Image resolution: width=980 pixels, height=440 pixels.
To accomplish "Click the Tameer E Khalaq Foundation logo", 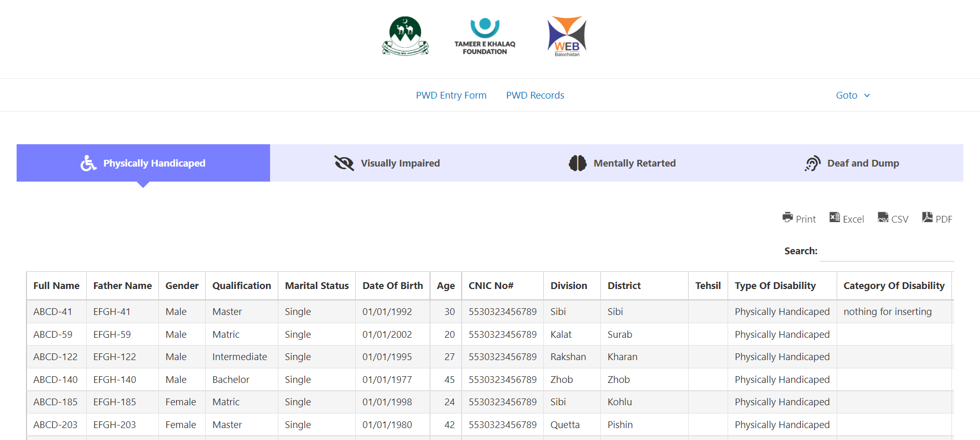I will [485, 36].
